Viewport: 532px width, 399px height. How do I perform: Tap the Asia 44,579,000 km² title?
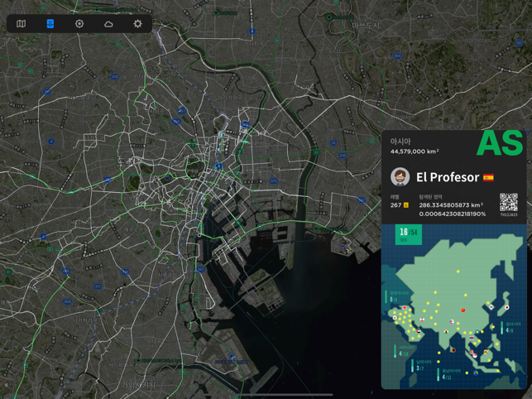[415, 146]
